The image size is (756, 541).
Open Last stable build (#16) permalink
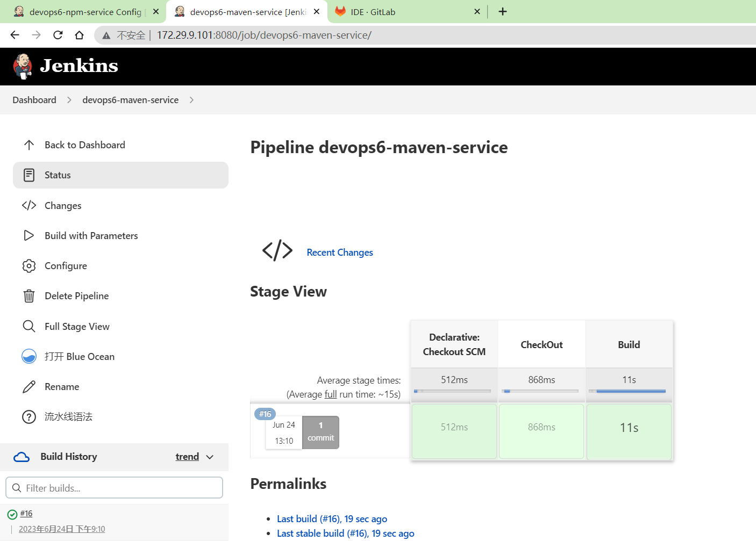[x=346, y=533]
